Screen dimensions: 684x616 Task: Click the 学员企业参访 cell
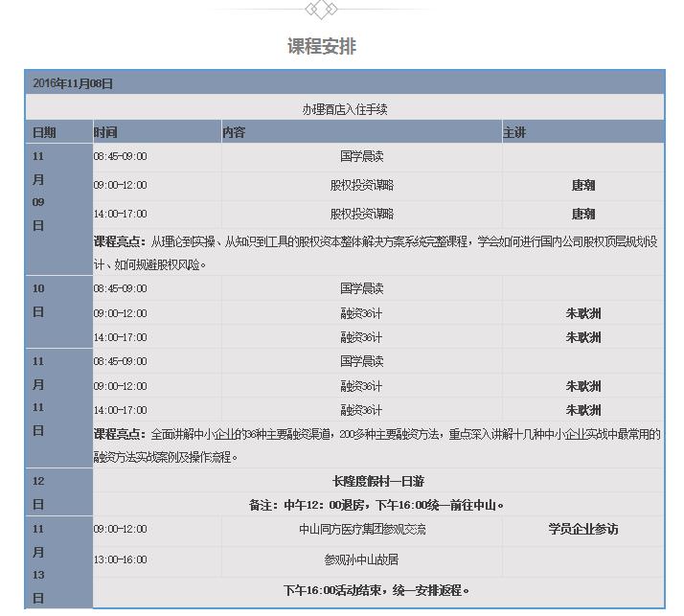[583, 529]
